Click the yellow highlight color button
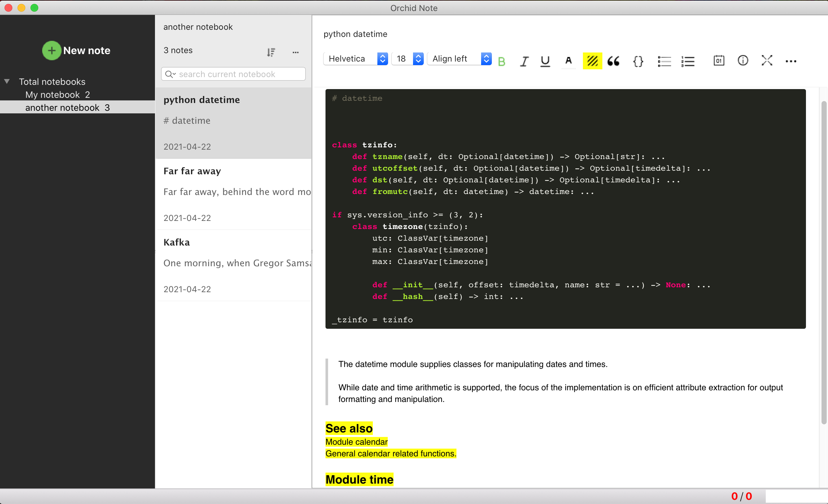This screenshot has width=828, height=504. 592,61
